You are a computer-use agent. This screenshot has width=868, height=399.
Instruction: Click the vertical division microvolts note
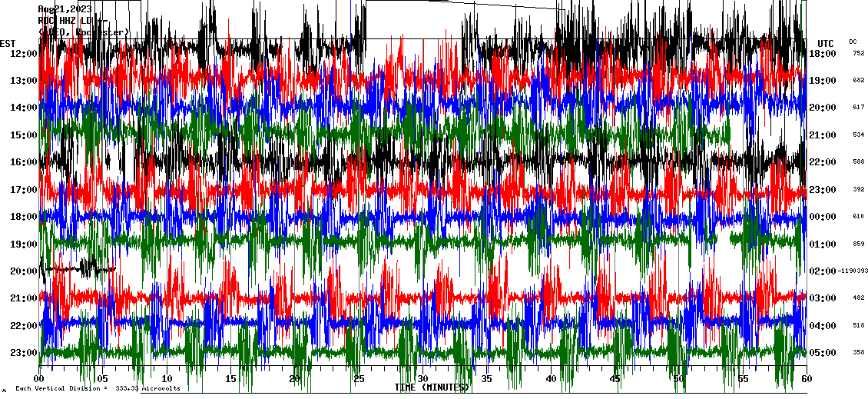[x=97, y=389]
